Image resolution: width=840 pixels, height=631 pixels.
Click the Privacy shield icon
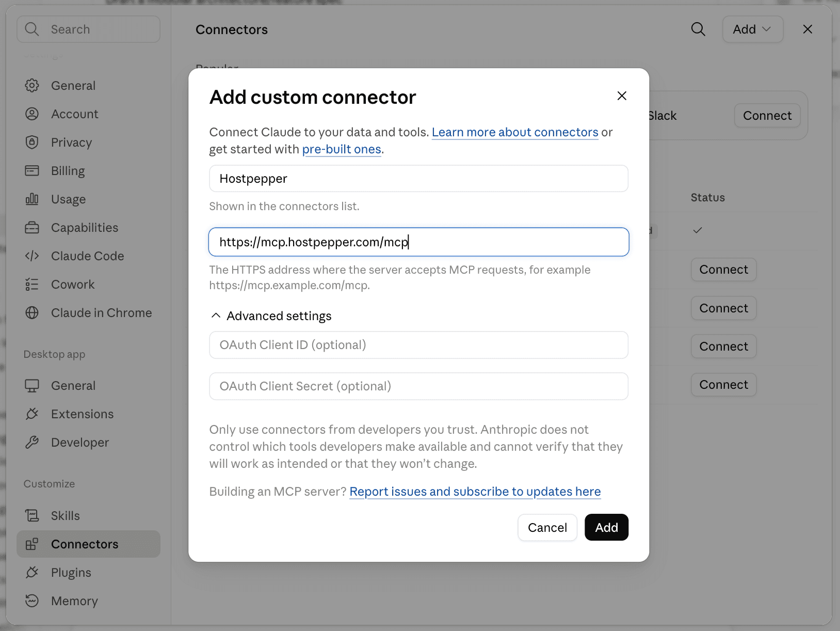tap(32, 143)
